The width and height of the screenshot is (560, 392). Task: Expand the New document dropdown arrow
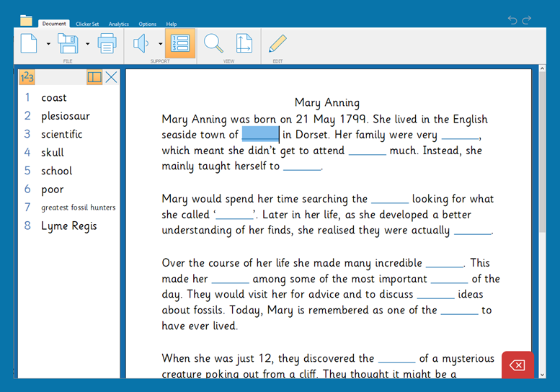(48, 44)
